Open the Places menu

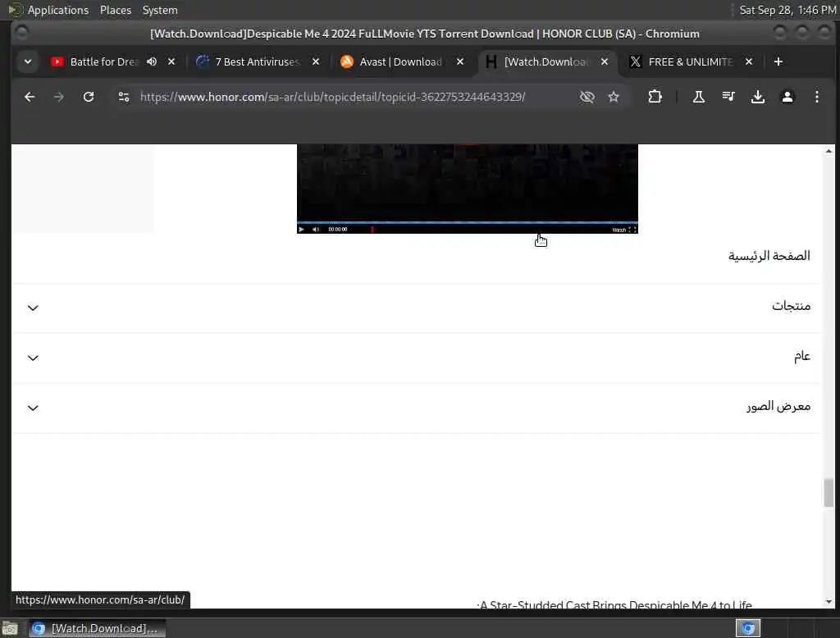tap(115, 10)
